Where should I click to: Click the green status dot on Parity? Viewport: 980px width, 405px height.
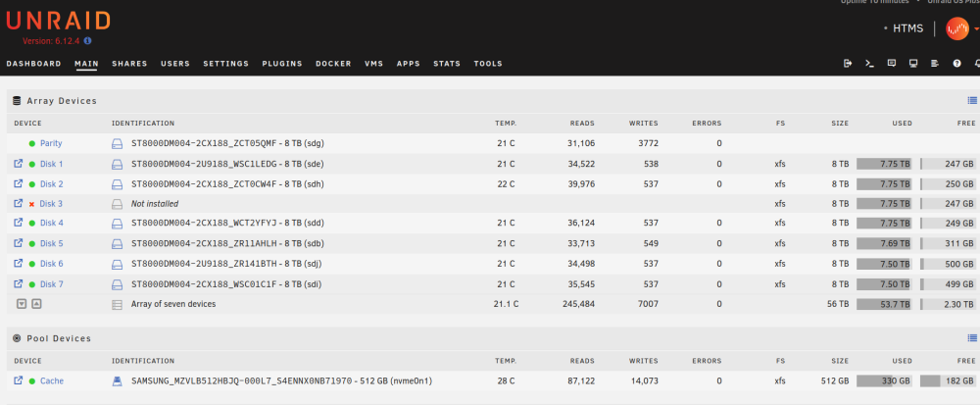(x=32, y=144)
